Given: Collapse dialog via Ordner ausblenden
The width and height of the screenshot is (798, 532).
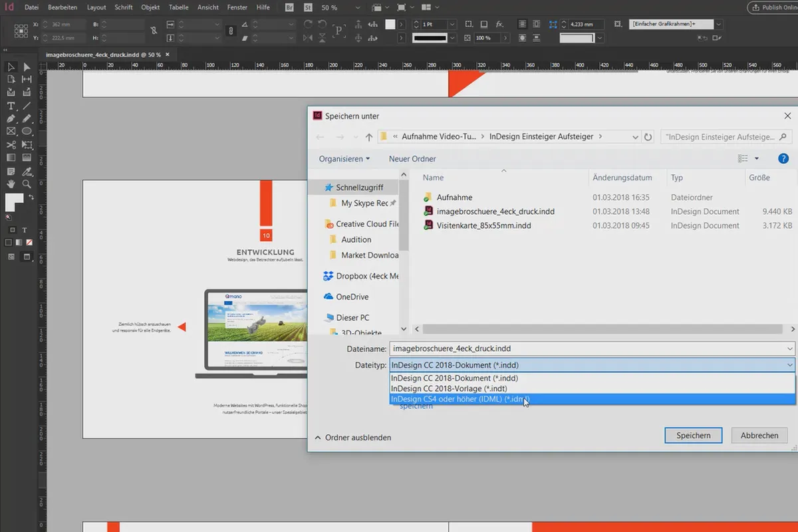Looking at the screenshot, I should [x=352, y=438].
